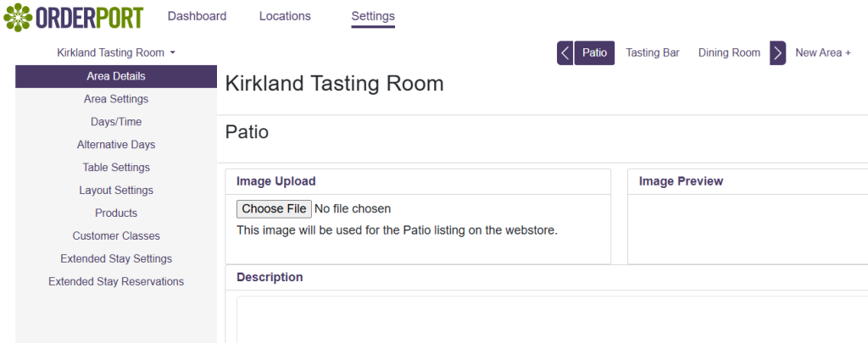The image size is (868, 343).
Task: Add a New Area
Action: [x=822, y=53]
